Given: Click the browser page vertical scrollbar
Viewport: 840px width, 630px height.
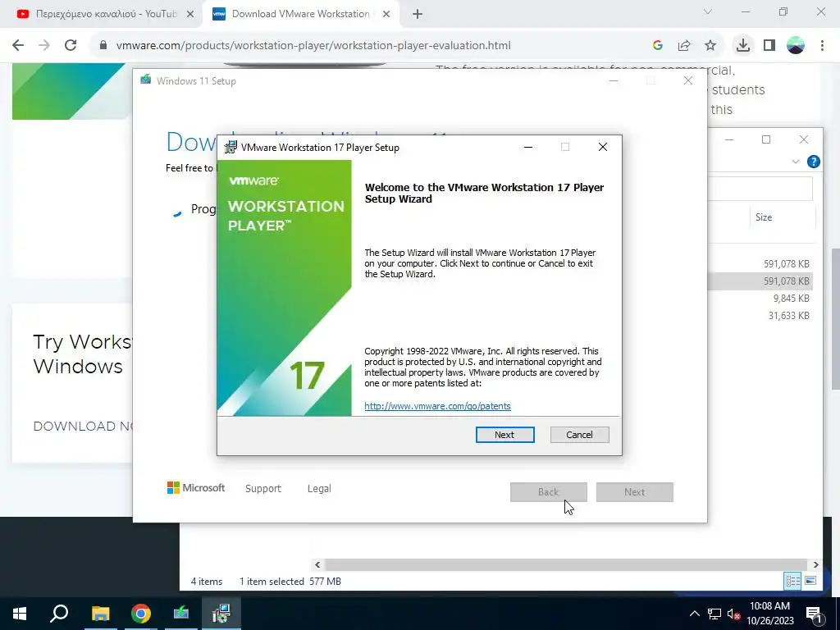Looking at the screenshot, I should tap(835, 319).
